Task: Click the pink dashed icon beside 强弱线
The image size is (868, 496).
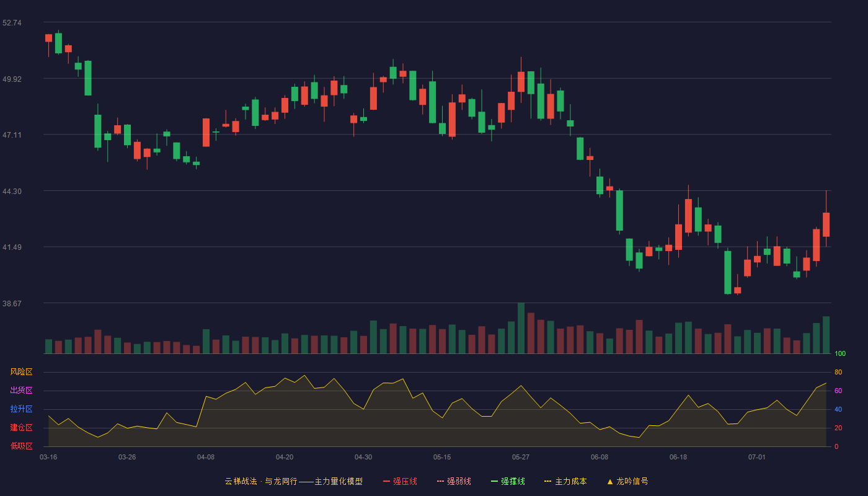Action: (440, 481)
